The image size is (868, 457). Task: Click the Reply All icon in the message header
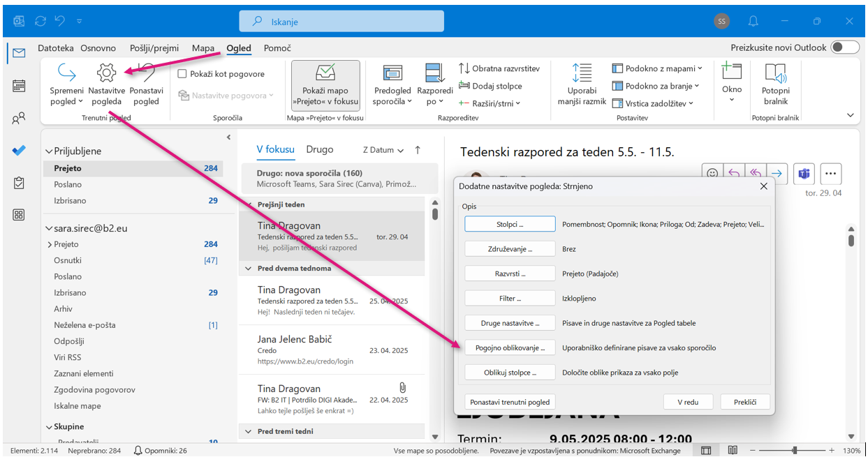click(755, 173)
